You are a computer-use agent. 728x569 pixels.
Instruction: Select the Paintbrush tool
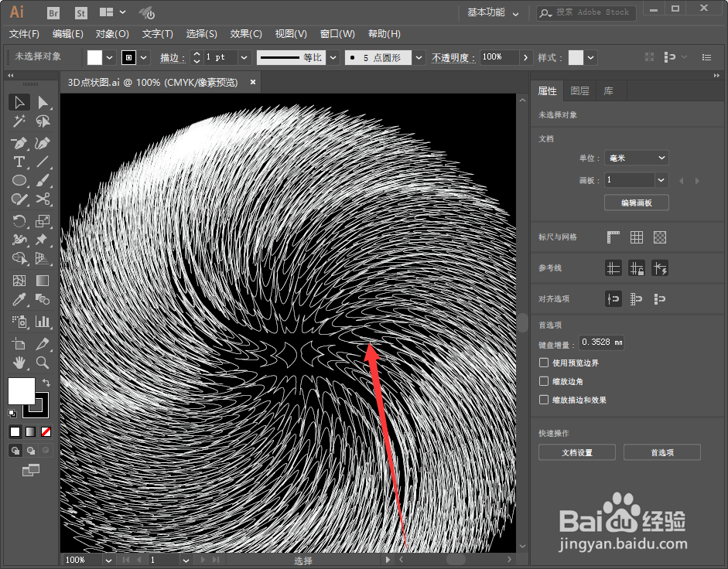43,181
